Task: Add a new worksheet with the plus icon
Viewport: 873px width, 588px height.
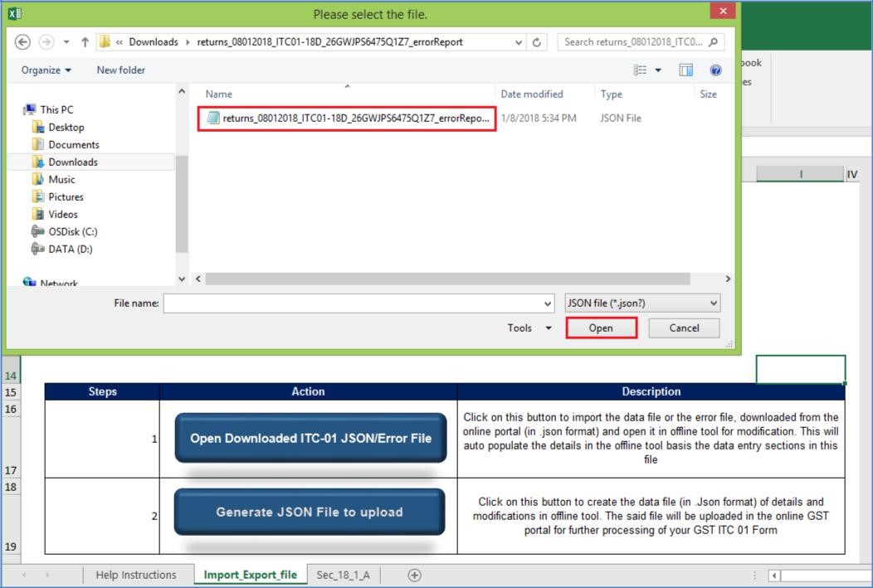Action: [x=413, y=575]
